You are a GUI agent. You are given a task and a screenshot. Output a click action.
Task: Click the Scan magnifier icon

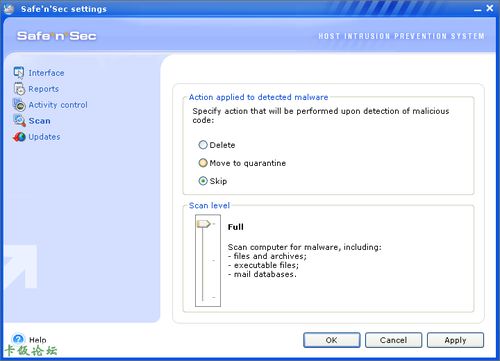19,121
